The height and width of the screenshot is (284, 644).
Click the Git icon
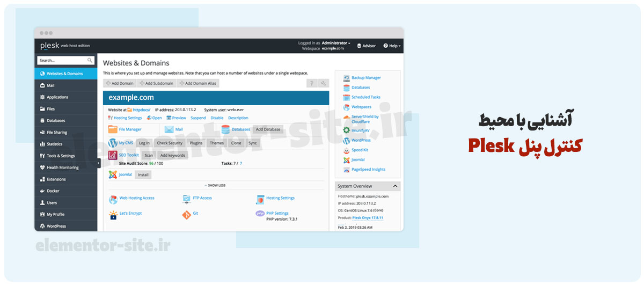186,215
